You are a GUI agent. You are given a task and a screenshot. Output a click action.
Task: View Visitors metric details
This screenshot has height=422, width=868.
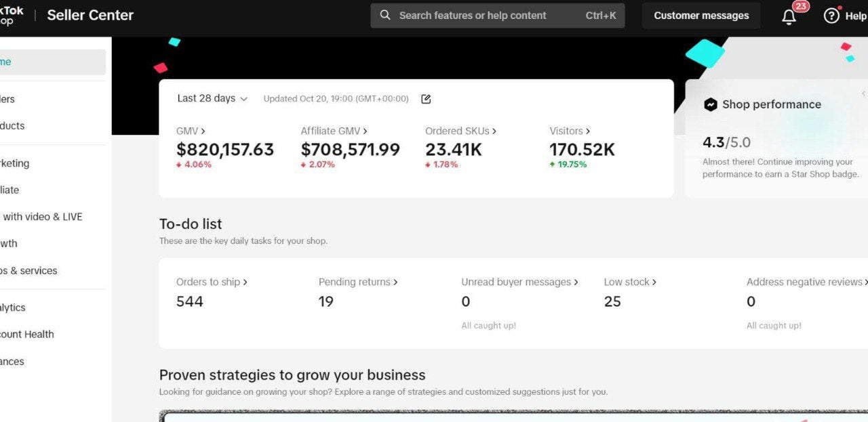tap(570, 131)
